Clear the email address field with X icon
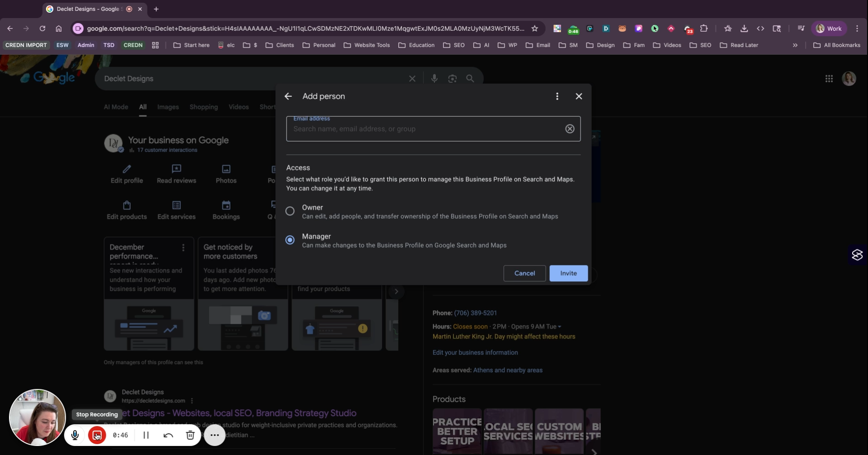The image size is (868, 455). point(570,129)
